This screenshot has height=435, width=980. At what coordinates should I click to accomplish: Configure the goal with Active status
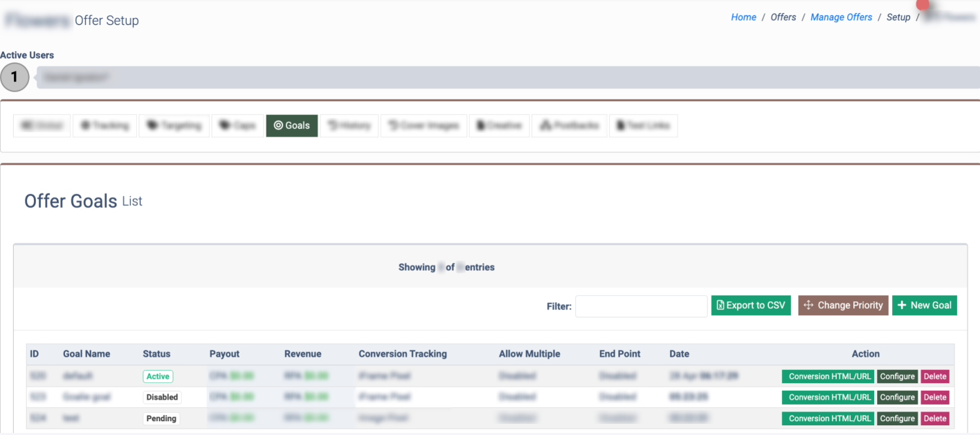897,377
